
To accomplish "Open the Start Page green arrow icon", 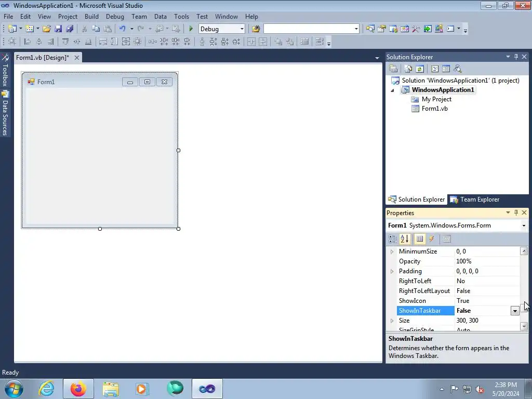I will (428, 29).
